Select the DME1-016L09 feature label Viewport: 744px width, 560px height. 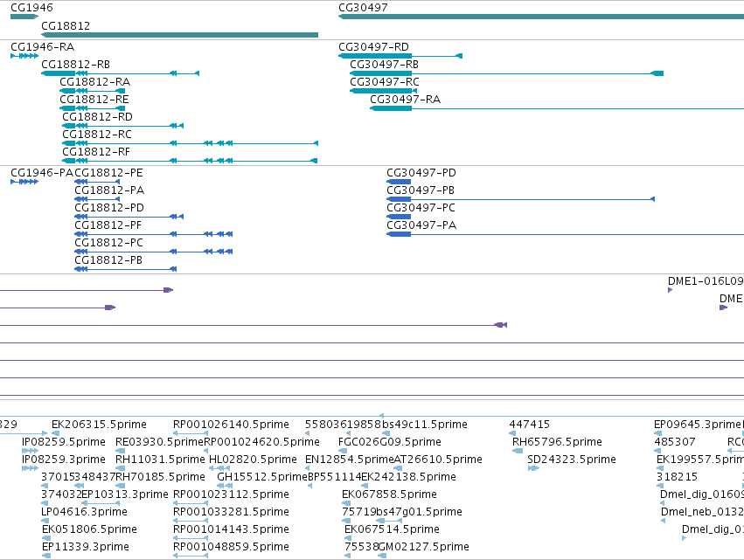tap(706, 281)
